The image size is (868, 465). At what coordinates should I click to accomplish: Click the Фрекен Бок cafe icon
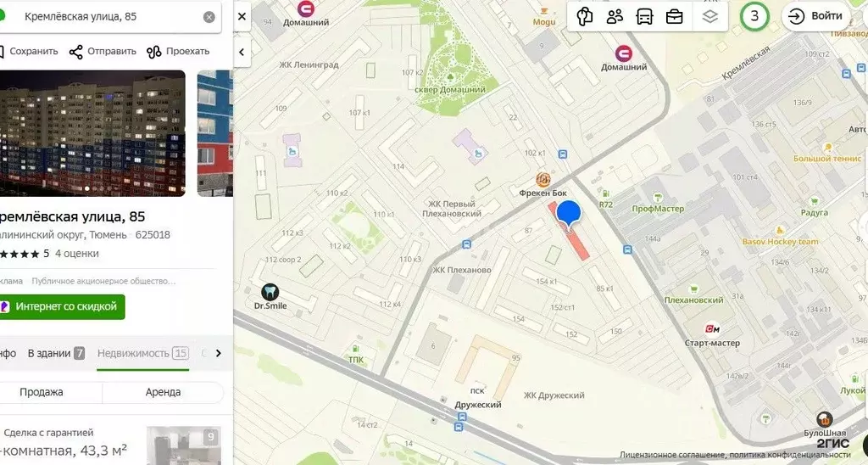click(x=543, y=180)
